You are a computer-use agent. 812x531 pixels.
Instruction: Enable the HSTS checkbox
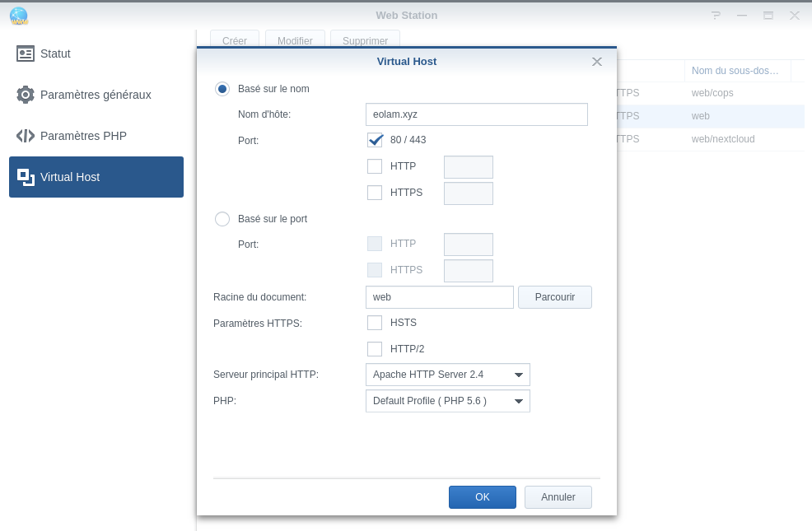click(375, 323)
